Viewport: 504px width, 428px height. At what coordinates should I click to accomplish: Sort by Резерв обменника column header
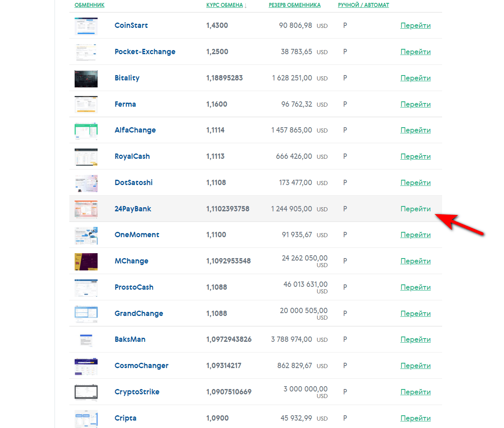click(x=294, y=5)
